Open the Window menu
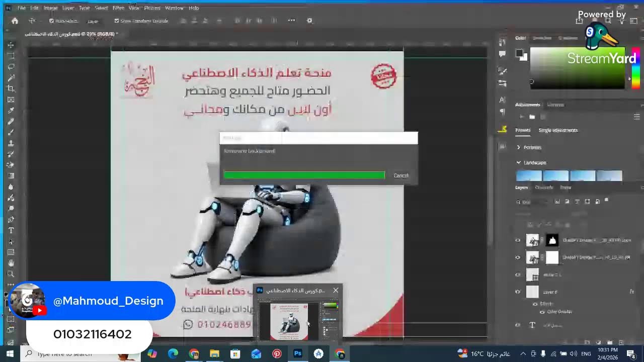Screen dimensions: 644x362 pyautogui.click(x=174, y=8)
